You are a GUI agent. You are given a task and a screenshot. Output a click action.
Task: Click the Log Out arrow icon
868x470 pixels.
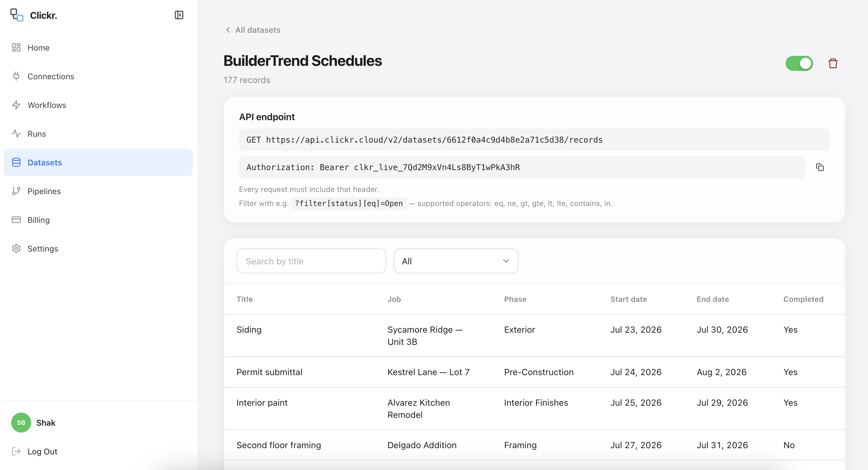pos(16,451)
